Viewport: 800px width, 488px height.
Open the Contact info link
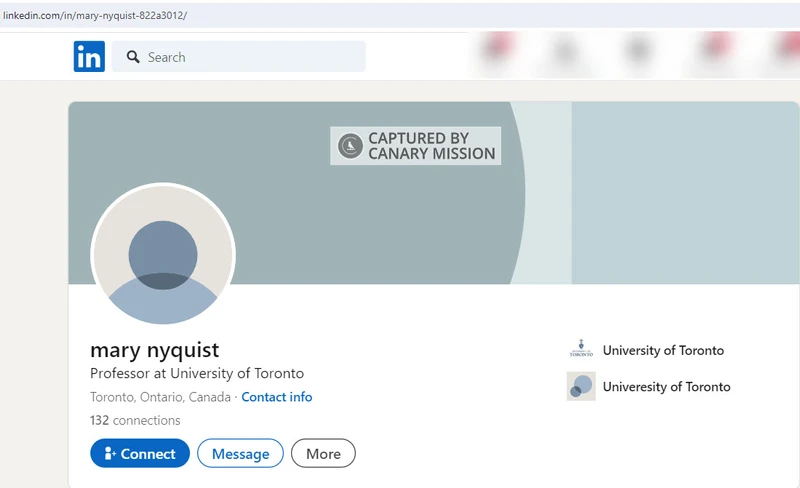(x=277, y=397)
